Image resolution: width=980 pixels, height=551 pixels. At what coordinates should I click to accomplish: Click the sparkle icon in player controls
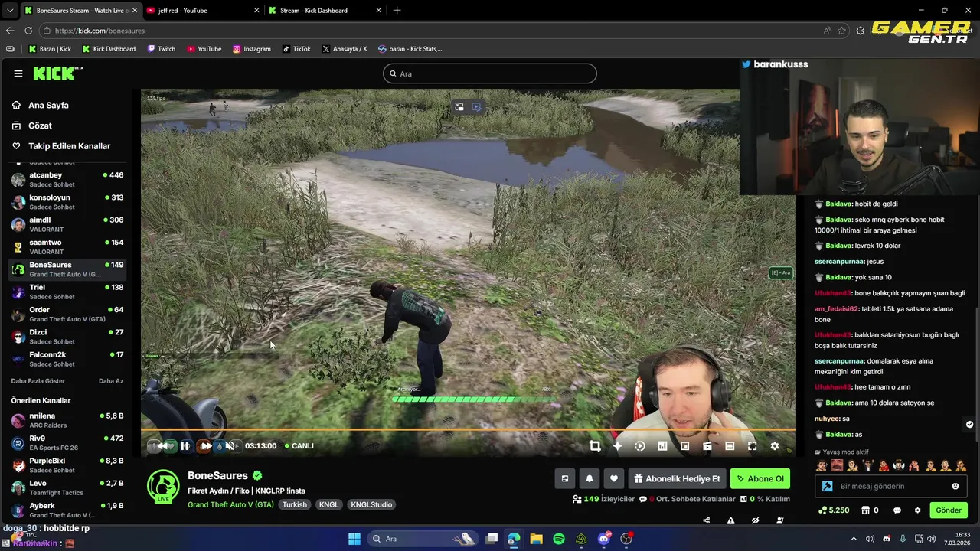pyautogui.click(x=617, y=446)
